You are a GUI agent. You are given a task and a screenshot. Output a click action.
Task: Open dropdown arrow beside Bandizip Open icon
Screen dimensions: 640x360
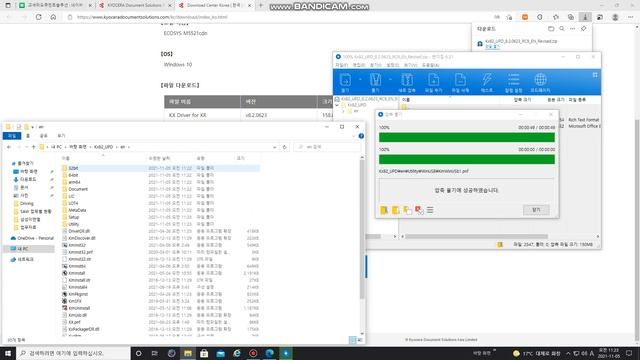[x=360, y=79]
